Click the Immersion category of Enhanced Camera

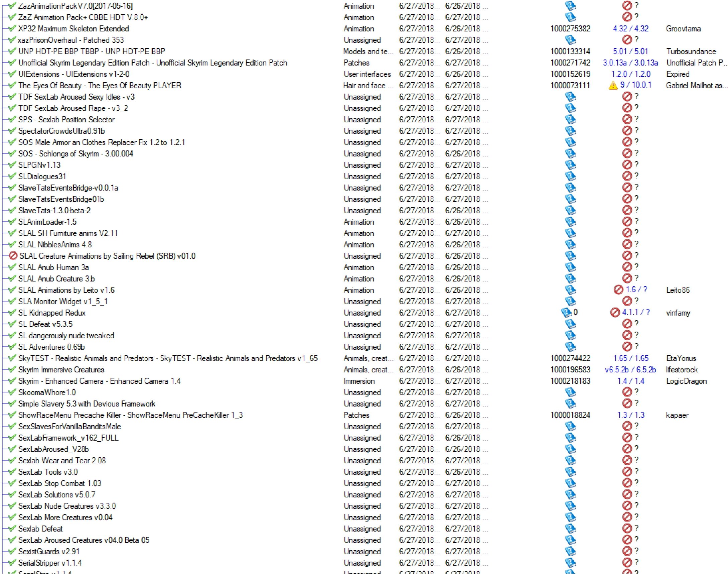pos(359,381)
